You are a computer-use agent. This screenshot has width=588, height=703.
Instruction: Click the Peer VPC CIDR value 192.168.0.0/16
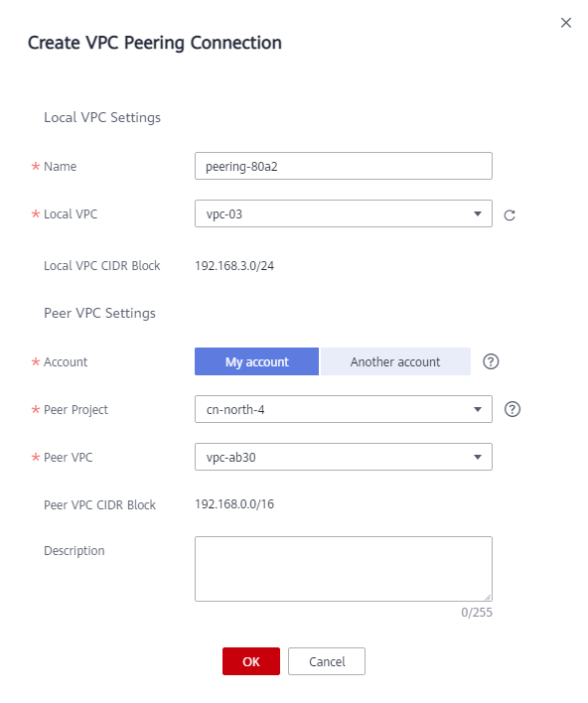234,504
